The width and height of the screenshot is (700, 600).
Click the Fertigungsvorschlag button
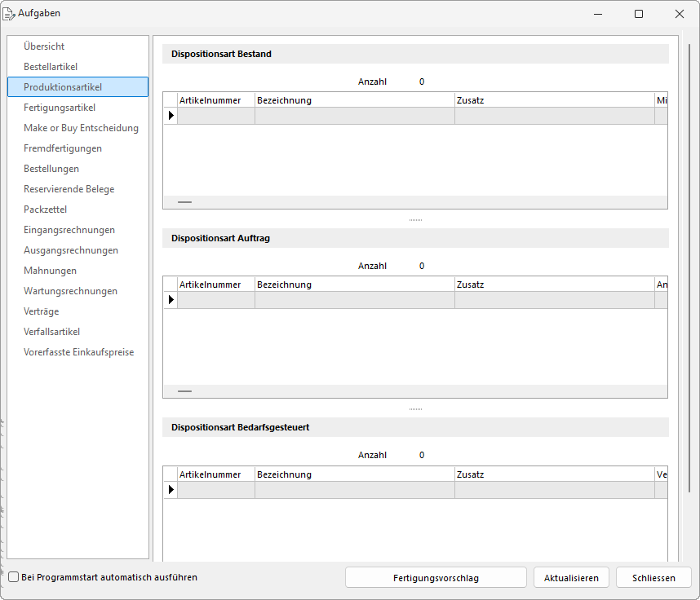coord(436,578)
